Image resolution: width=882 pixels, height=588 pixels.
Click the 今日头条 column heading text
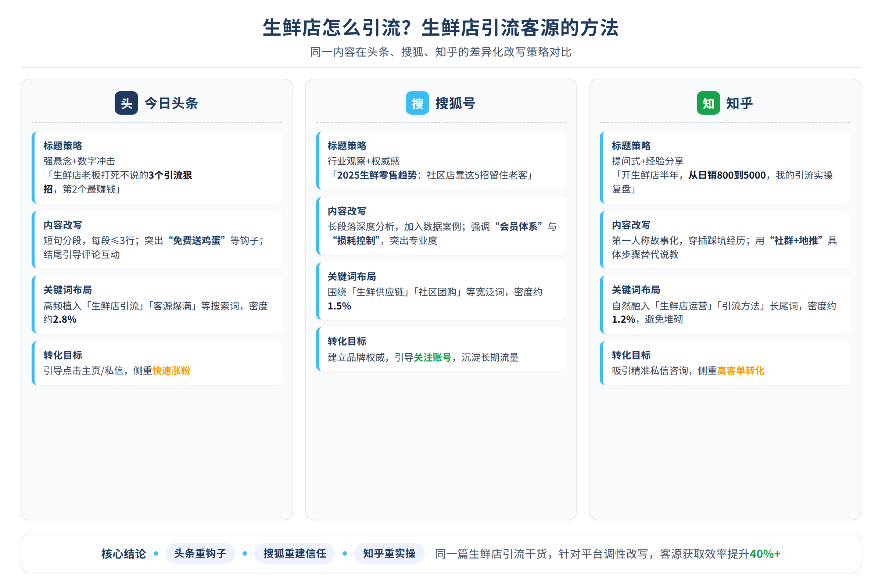[x=171, y=103]
